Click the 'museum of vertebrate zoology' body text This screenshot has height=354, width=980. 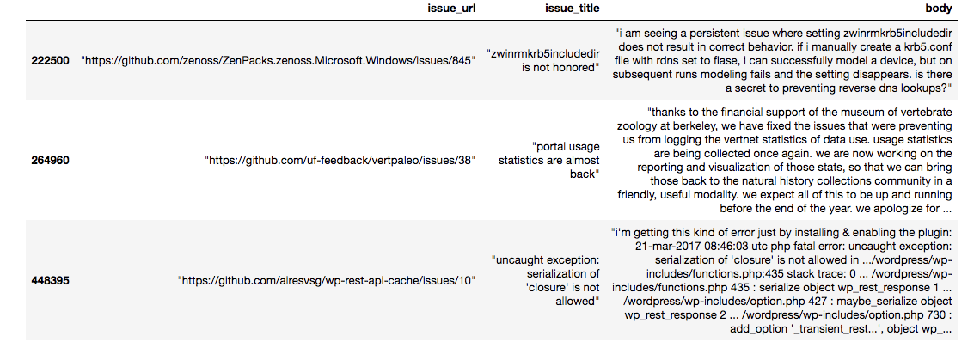pyautogui.click(x=802, y=119)
